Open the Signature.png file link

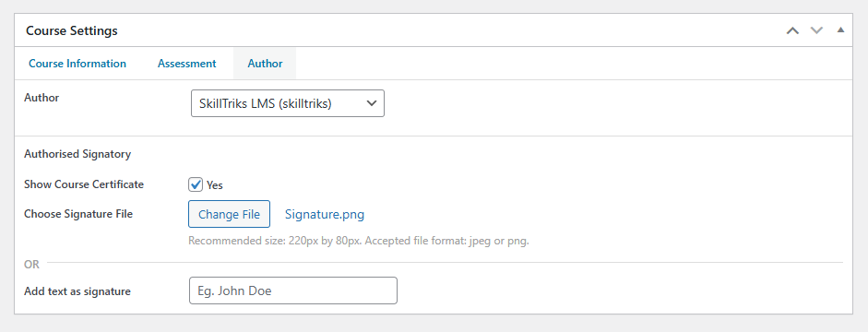point(325,214)
